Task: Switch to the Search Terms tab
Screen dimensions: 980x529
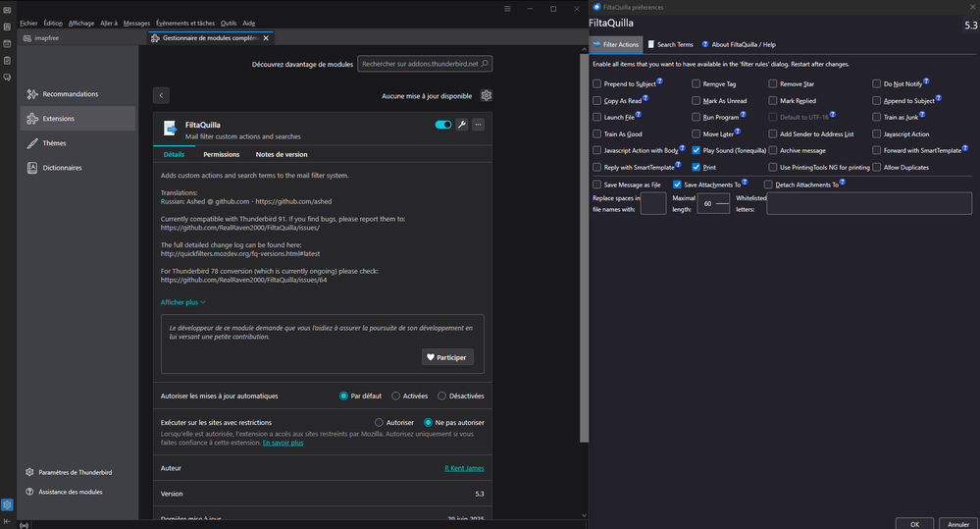Action: [x=669, y=44]
